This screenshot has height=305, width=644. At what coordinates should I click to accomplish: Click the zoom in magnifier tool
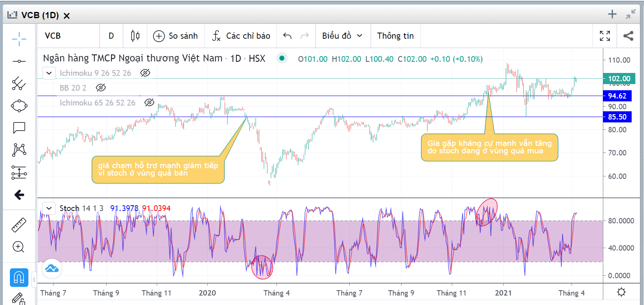point(19,247)
